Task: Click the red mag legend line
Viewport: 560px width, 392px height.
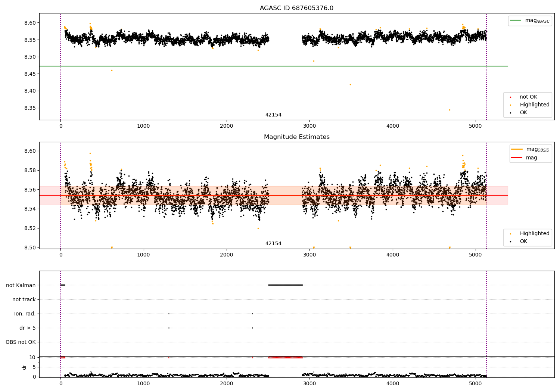Action: coord(517,158)
